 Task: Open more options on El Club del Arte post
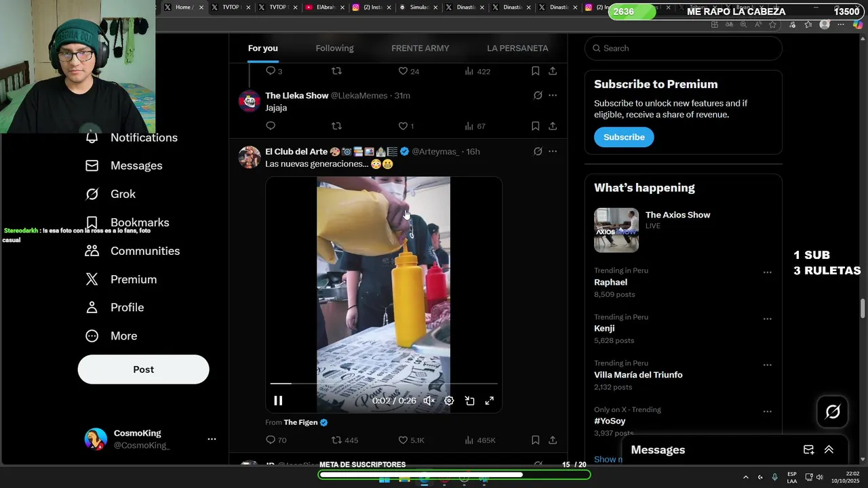coord(553,152)
